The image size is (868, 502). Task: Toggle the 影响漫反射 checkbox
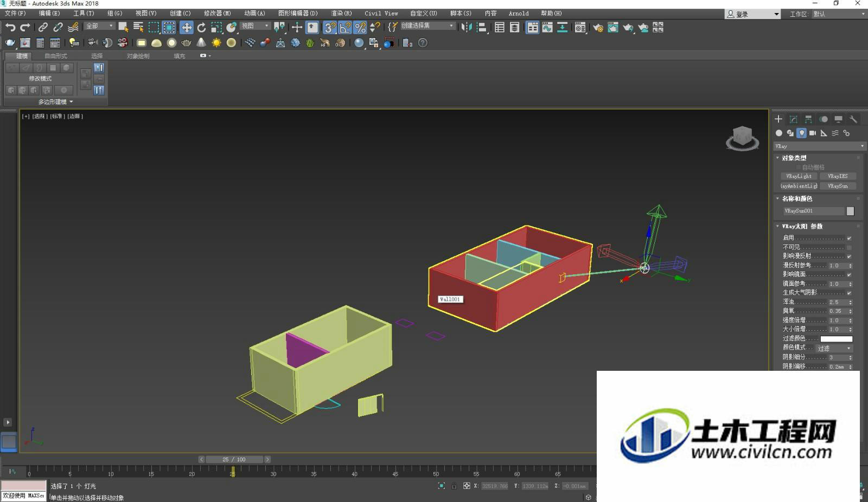click(849, 256)
